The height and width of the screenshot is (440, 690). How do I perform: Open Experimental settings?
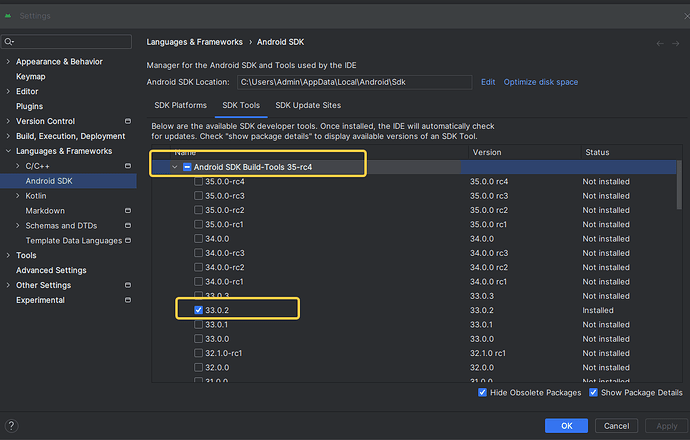[x=40, y=300]
